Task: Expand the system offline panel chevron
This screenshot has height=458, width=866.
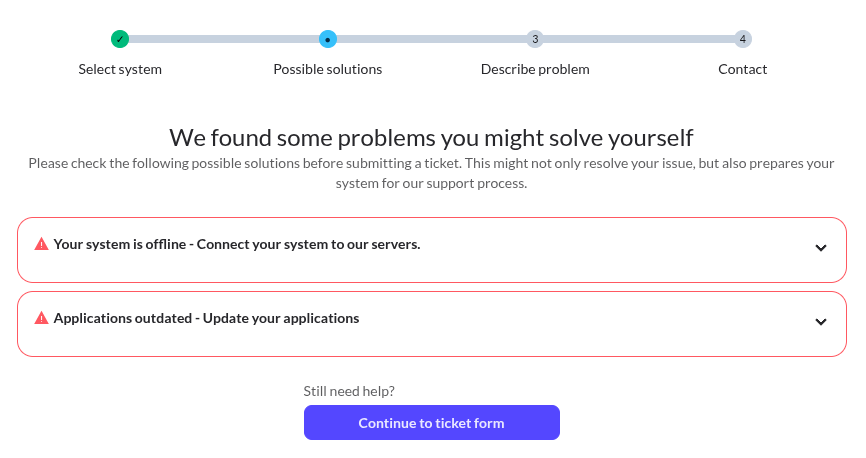Action: click(x=821, y=248)
